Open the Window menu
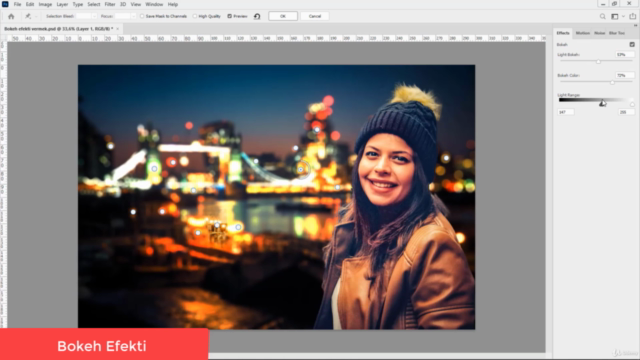The image size is (640, 360). click(x=154, y=4)
